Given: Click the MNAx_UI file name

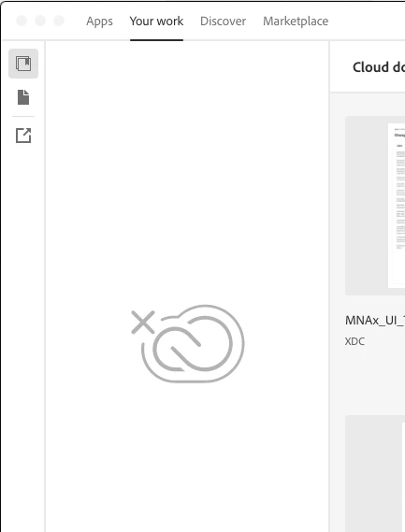Looking at the screenshot, I should [x=375, y=321].
